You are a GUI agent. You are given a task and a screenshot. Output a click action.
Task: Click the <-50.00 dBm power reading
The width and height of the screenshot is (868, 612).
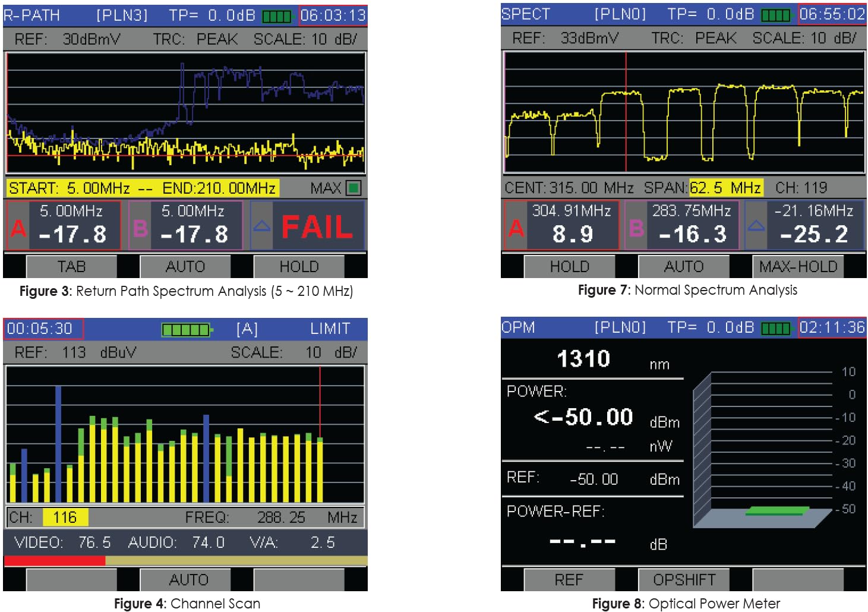(607, 418)
